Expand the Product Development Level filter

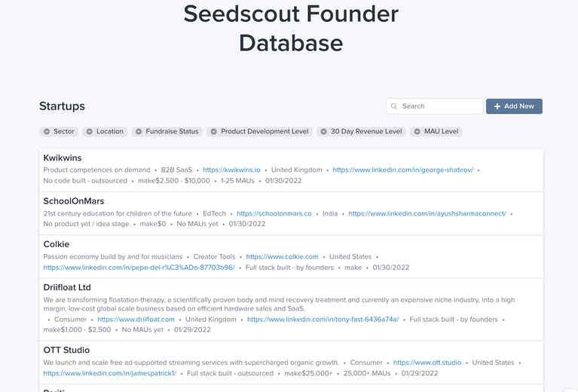coord(259,132)
